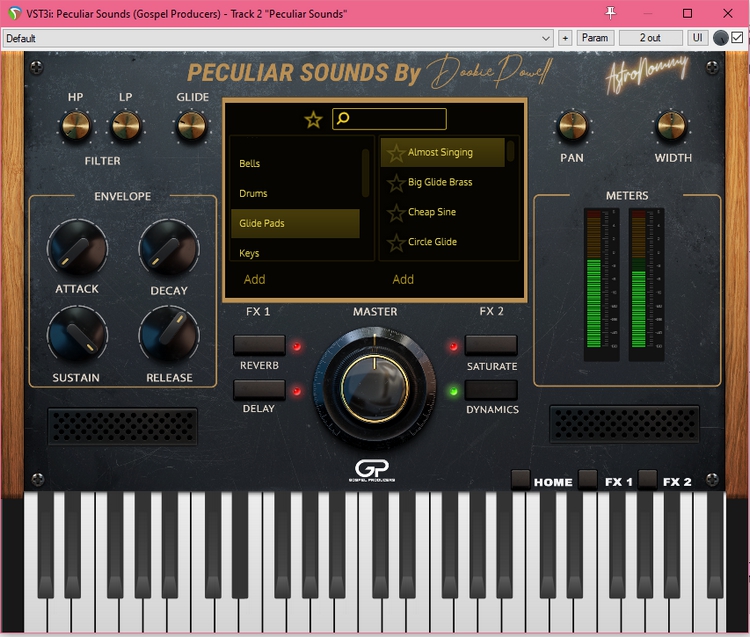Choose the Cheap Sine preset
Image resolution: width=750 pixels, height=637 pixels.
pos(442,212)
